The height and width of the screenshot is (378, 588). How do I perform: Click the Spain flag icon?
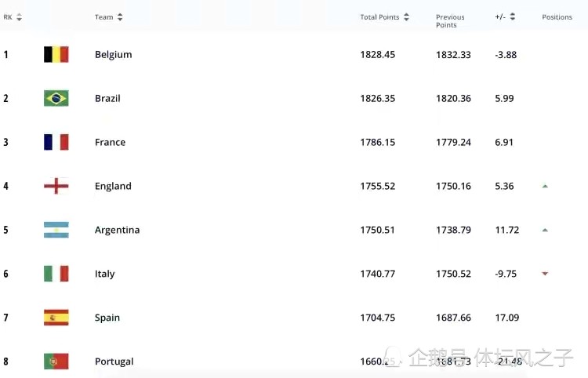56,318
